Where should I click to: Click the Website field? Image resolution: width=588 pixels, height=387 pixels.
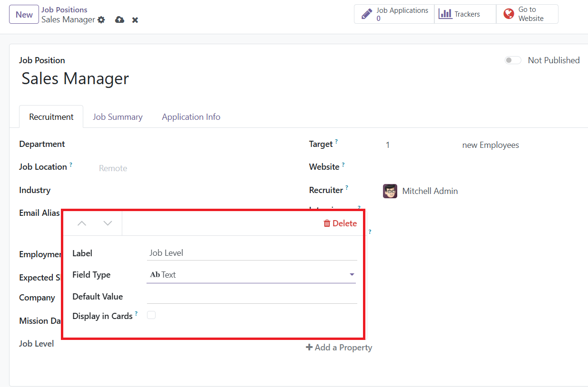point(480,167)
